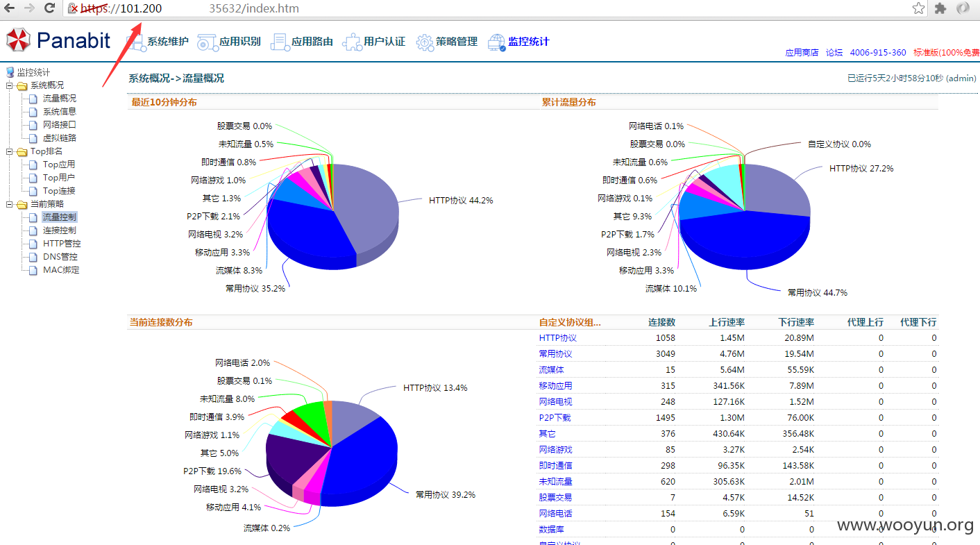Click page icon beside 网络接口
The image size is (980, 545).
pyautogui.click(x=33, y=125)
